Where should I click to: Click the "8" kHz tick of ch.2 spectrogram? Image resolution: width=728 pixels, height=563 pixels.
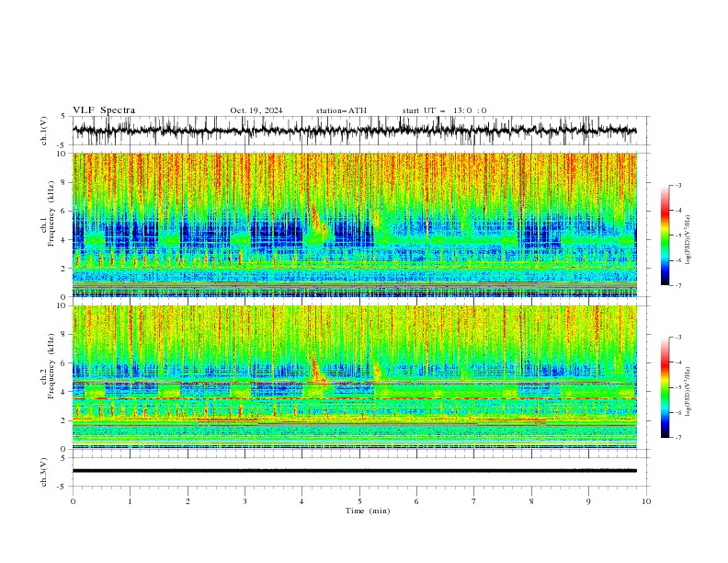coord(64,335)
